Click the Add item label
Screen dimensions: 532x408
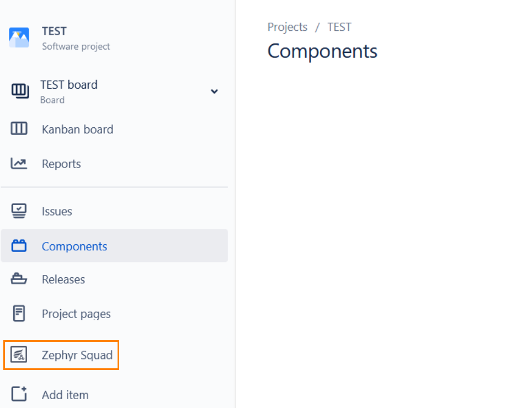coord(65,395)
